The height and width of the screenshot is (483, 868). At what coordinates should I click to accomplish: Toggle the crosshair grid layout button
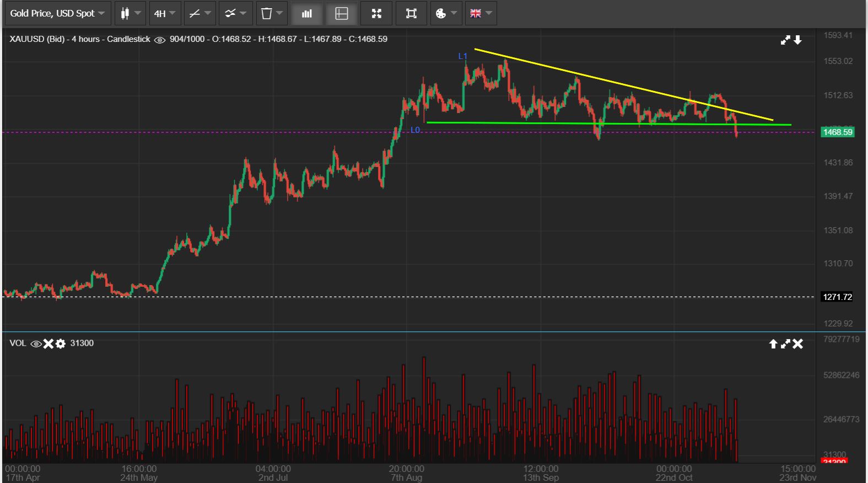(342, 13)
